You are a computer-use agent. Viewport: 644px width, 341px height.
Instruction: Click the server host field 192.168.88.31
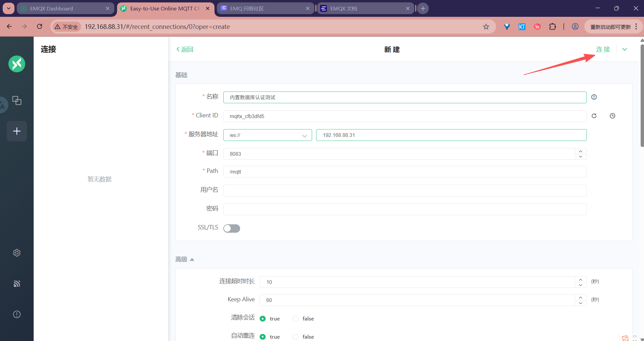451,135
